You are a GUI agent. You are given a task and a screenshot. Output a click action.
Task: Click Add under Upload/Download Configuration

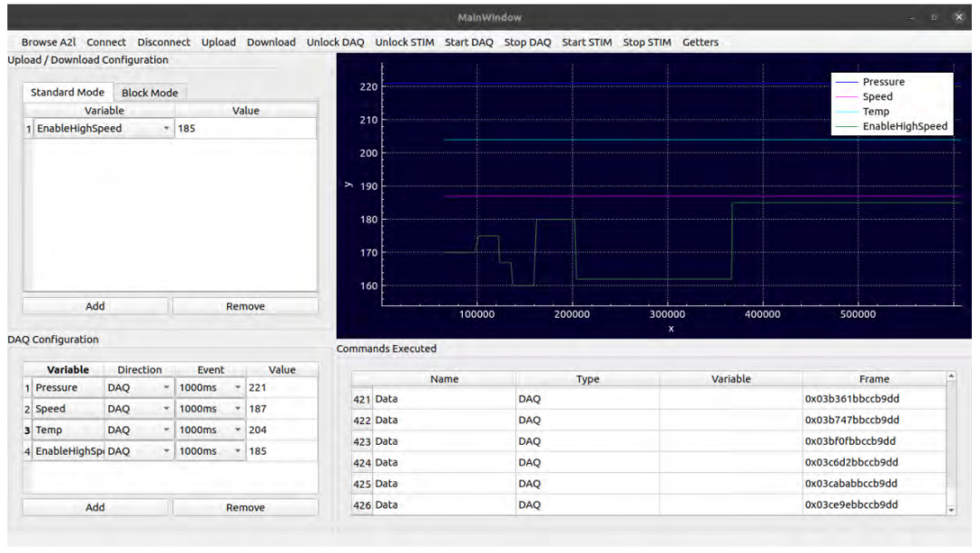coord(94,307)
